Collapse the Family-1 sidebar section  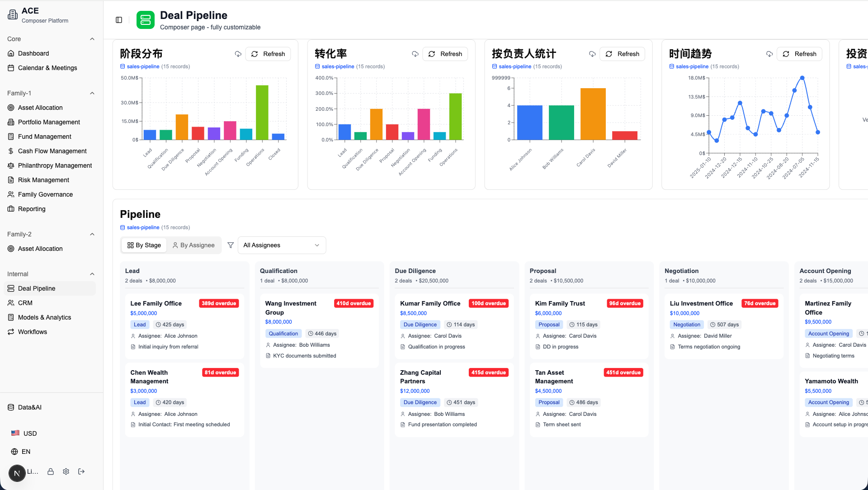pyautogui.click(x=92, y=93)
